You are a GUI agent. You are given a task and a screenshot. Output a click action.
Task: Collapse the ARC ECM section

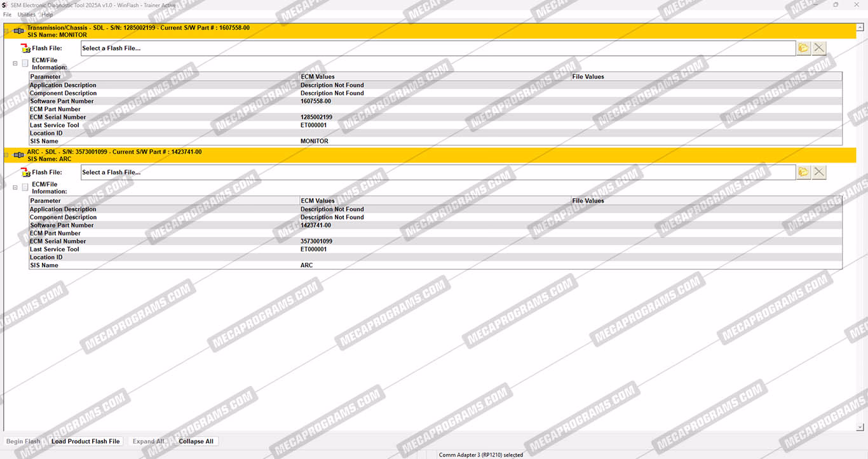click(6, 156)
